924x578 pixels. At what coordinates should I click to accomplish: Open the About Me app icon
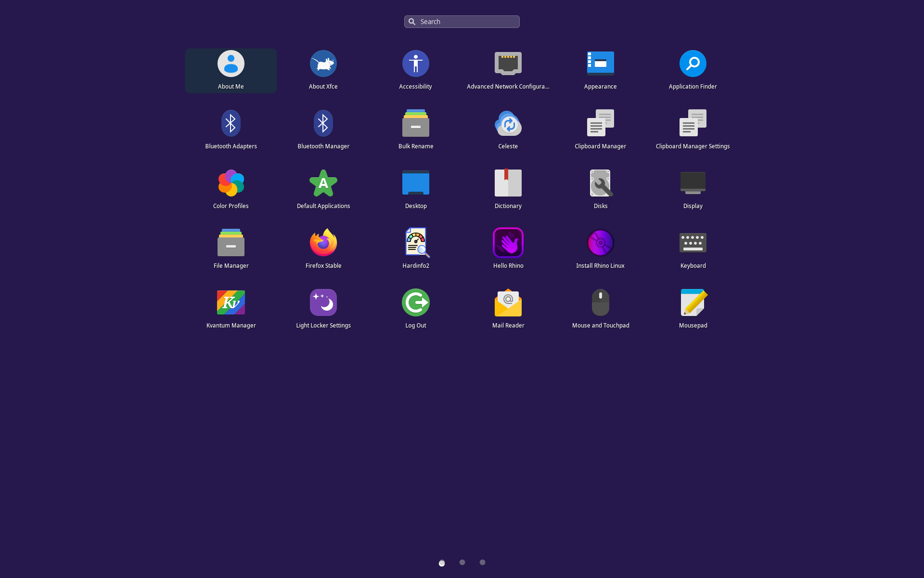(x=231, y=64)
